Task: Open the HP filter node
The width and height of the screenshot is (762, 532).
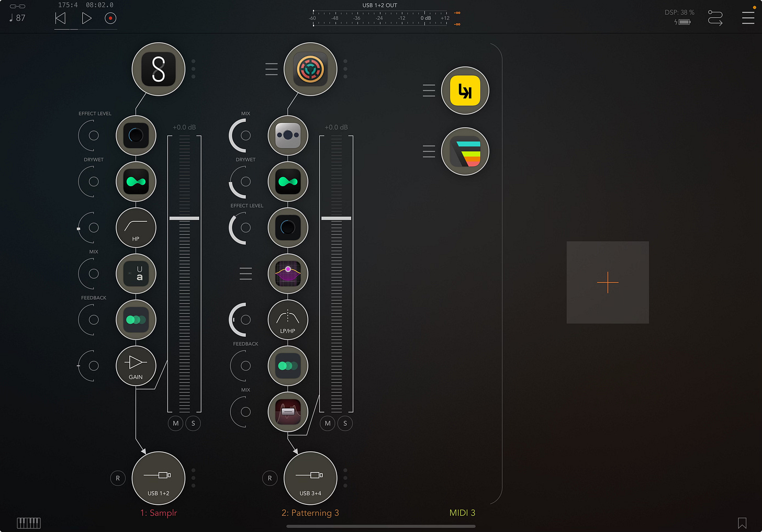Action: (x=136, y=228)
